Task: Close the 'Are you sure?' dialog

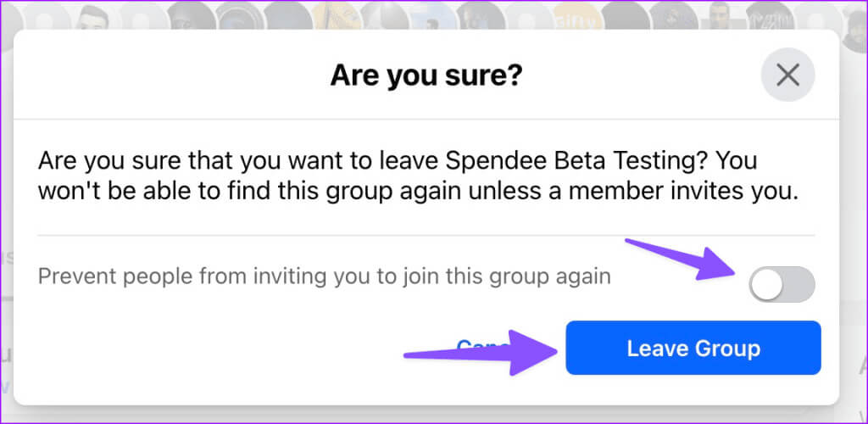Action: click(787, 75)
